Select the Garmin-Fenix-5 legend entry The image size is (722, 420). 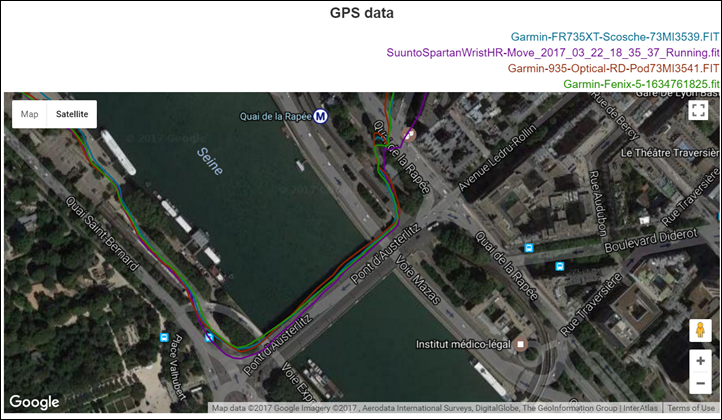click(x=641, y=85)
